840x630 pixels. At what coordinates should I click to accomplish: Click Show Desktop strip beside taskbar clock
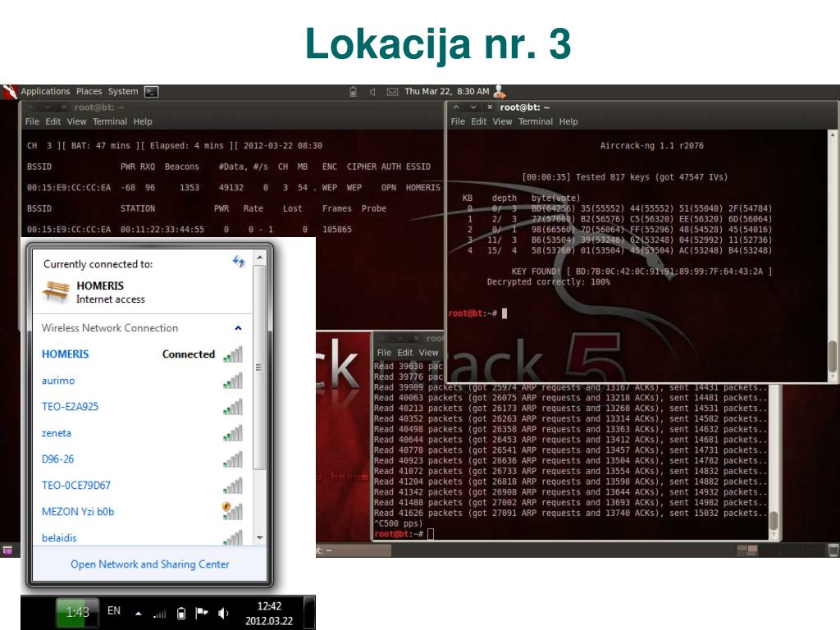pyautogui.click(x=309, y=612)
